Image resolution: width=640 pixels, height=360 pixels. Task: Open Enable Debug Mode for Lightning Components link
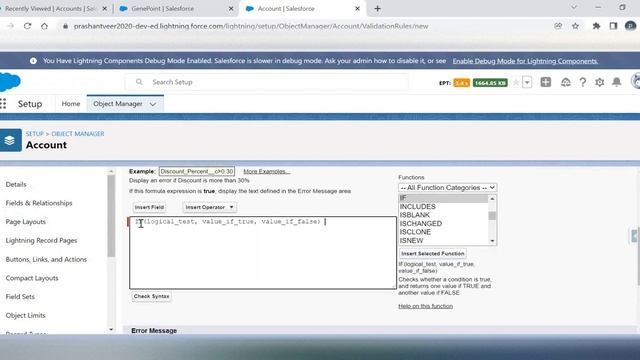pos(525,61)
